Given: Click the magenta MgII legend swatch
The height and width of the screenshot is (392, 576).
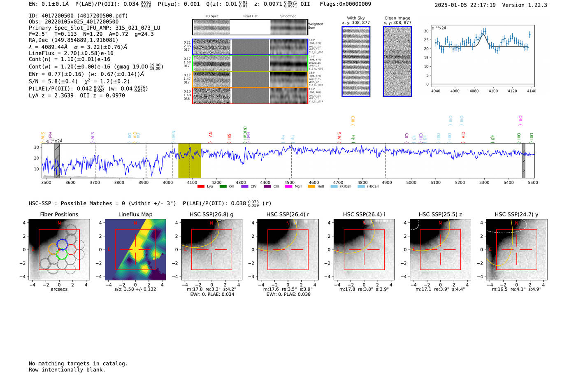Looking at the screenshot, I should tap(288, 186).
